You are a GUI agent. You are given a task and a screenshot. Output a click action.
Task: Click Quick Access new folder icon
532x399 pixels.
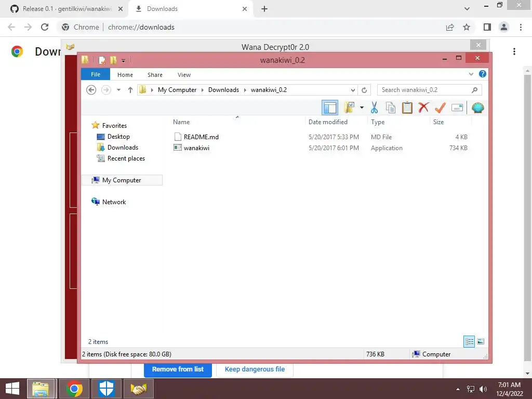tap(113, 60)
